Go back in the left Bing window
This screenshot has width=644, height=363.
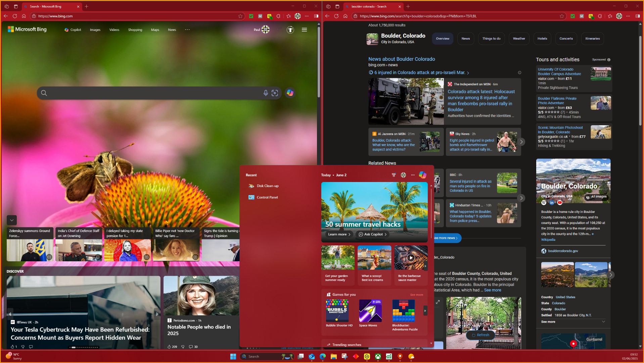click(6, 16)
